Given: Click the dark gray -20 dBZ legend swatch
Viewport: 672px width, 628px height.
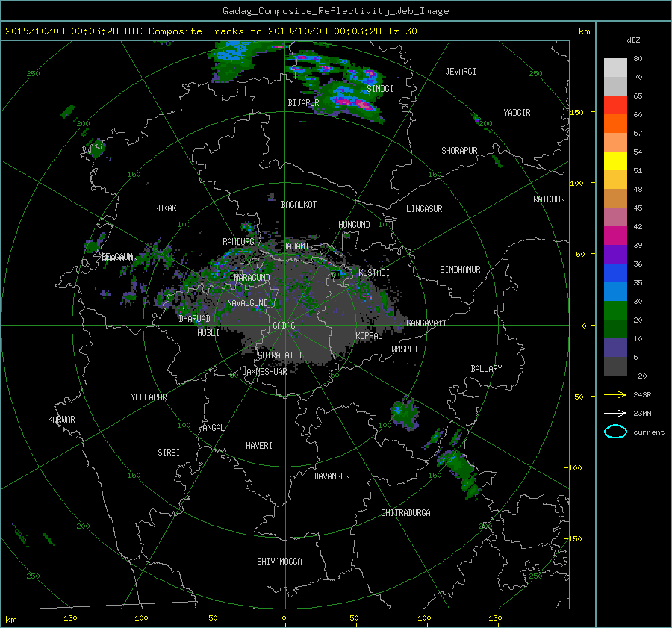Looking at the screenshot, I should click(615, 367).
